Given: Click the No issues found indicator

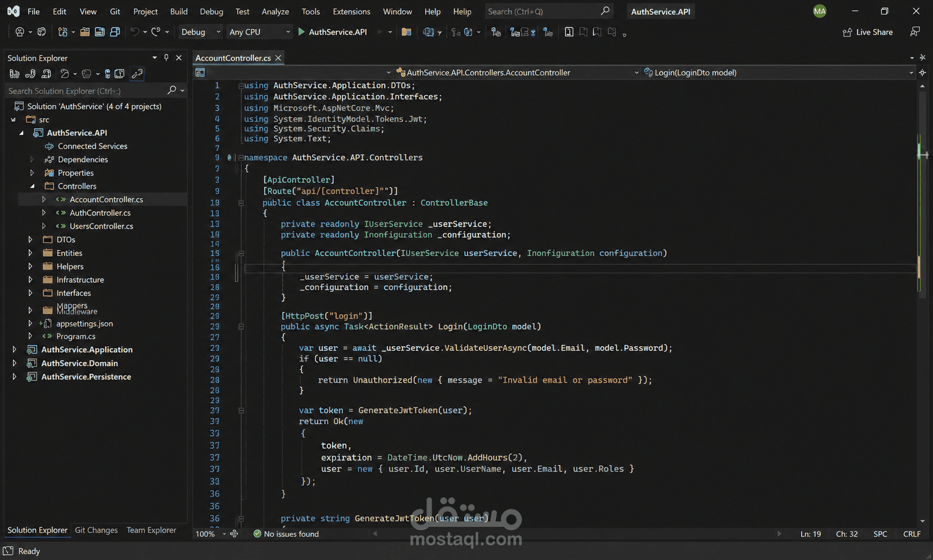Looking at the screenshot, I should coord(286,534).
